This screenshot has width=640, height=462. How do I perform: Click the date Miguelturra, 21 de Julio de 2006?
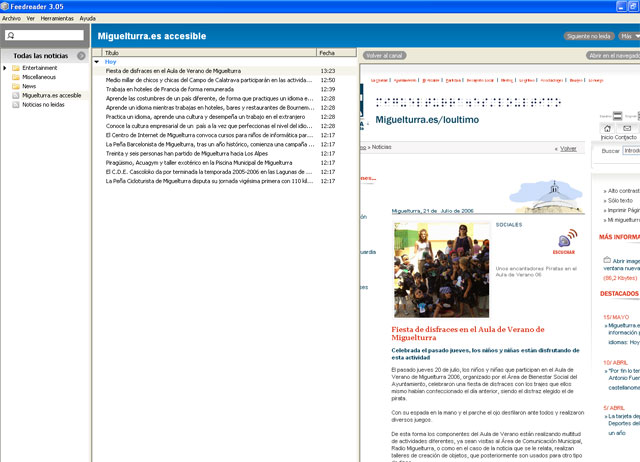pos(432,211)
